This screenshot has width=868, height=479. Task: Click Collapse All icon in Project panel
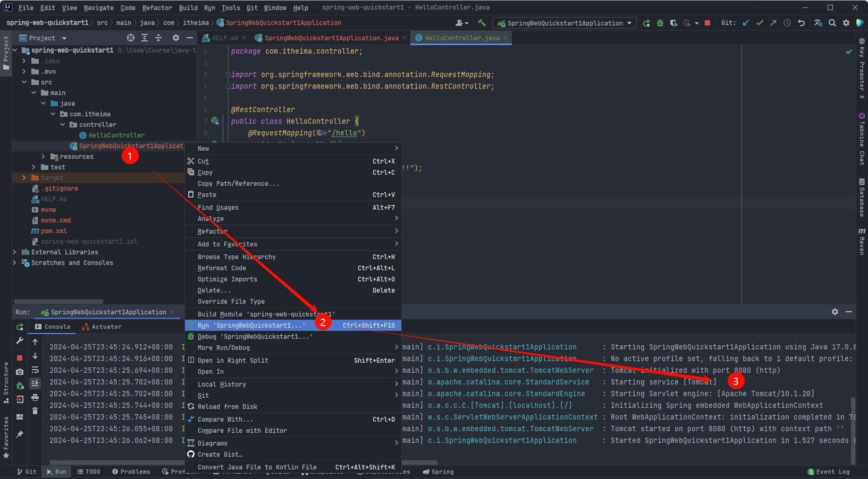tap(158, 38)
